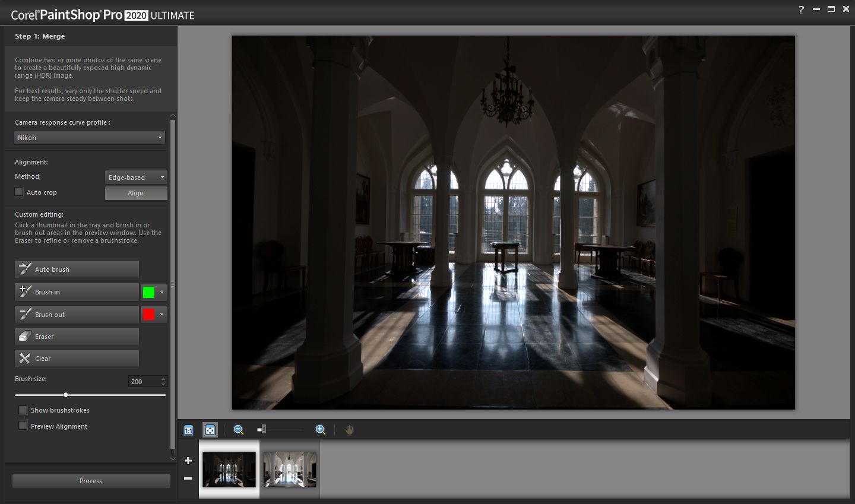Open the Edge-based alignment Method dropdown

pos(135,177)
